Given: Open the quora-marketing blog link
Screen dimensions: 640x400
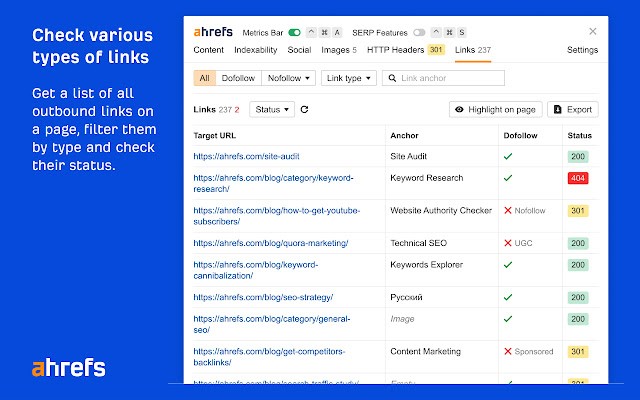Looking at the screenshot, I should [271, 243].
